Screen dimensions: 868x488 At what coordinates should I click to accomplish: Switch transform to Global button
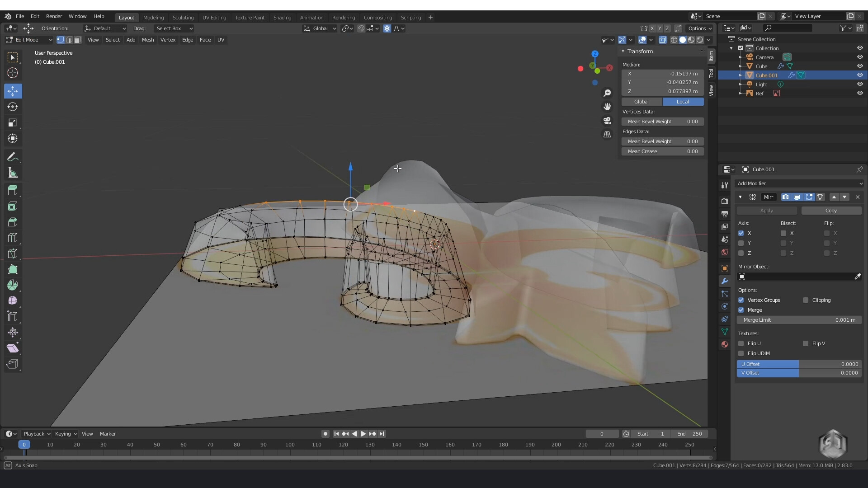[x=641, y=102]
